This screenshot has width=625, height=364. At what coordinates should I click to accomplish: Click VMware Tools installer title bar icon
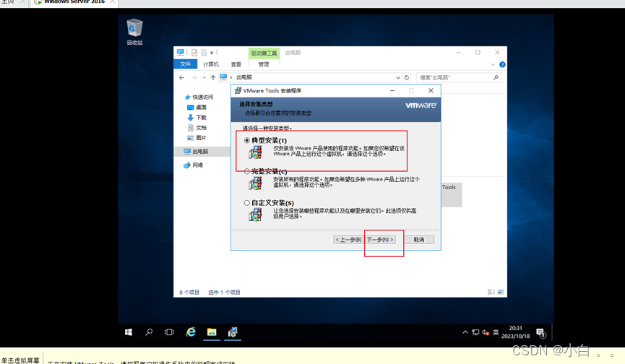pyautogui.click(x=238, y=91)
